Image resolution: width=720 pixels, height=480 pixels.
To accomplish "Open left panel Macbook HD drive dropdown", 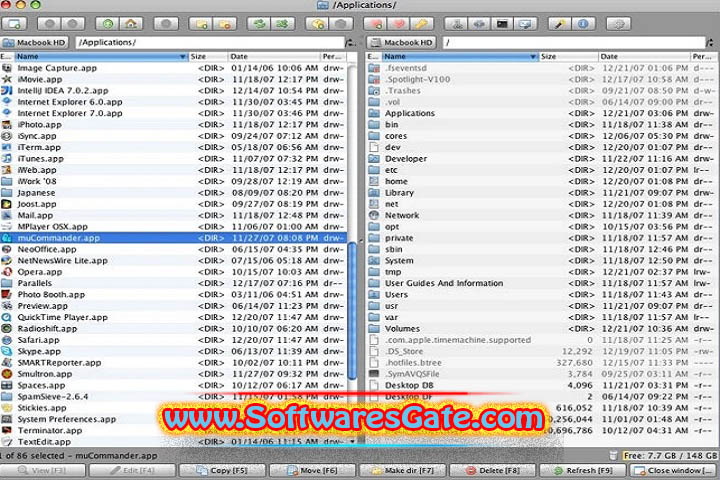I will click(x=34, y=43).
